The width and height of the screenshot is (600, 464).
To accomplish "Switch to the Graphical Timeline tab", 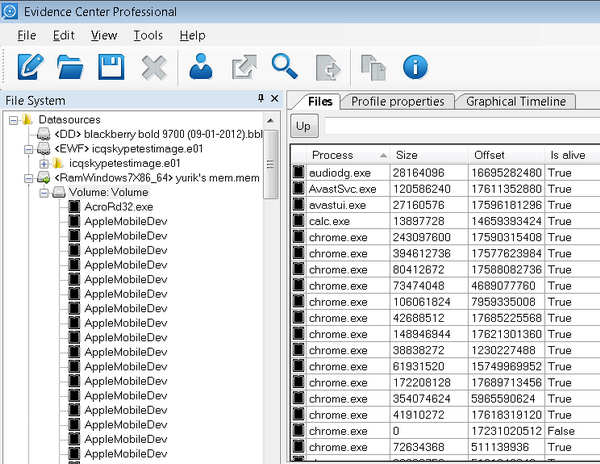I will pyautogui.click(x=515, y=101).
